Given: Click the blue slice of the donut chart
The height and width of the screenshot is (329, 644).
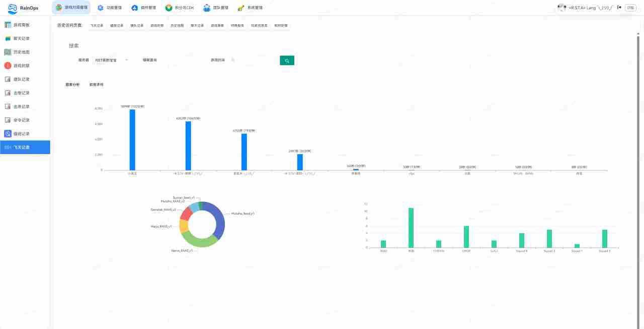Looking at the screenshot, I should click(x=218, y=220).
